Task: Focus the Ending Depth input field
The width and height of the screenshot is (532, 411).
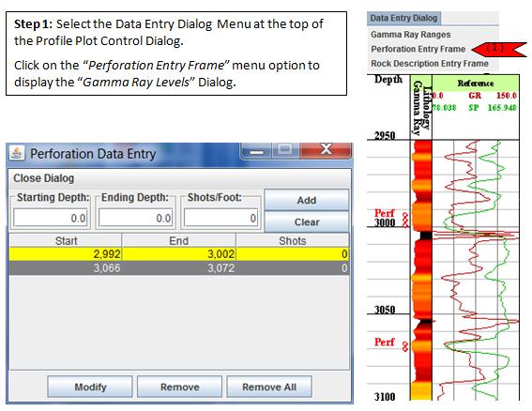Action: click(136, 218)
